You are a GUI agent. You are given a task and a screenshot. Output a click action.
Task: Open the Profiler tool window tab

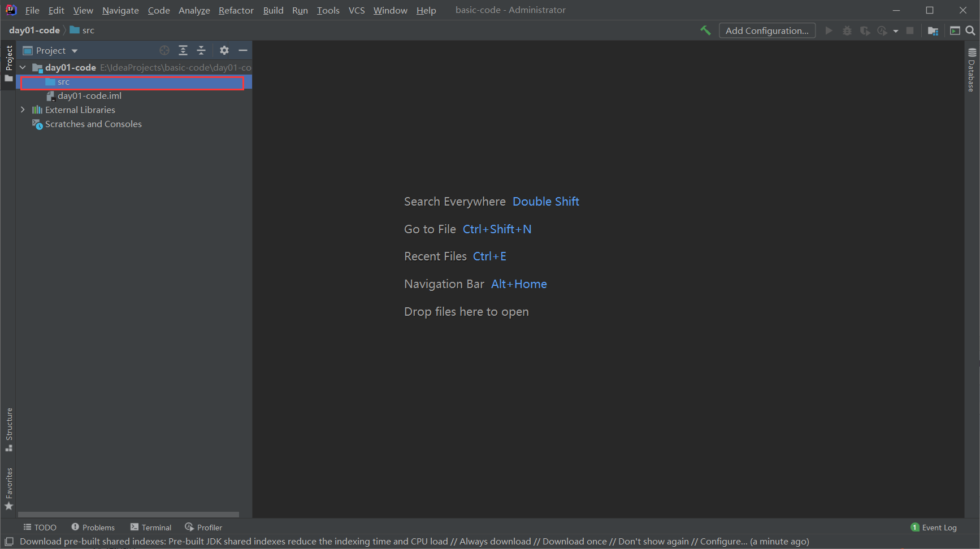click(x=203, y=528)
